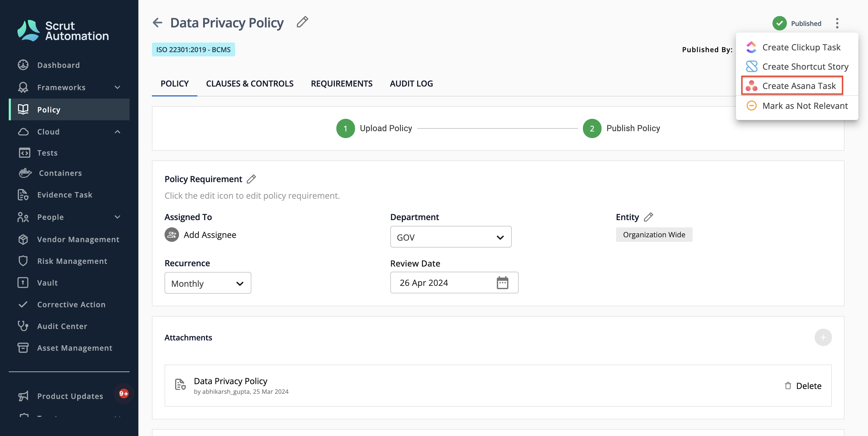The height and width of the screenshot is (436, 868).
Task: Open the AUDIT LOG tab
Action: 411,84
